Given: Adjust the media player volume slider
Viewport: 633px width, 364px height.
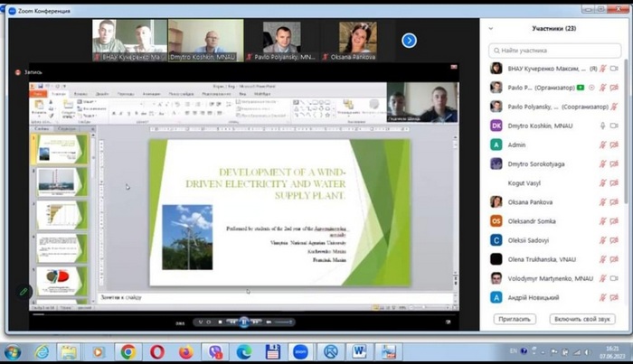Looking at the screenshot, I should (x=283, y=322).
